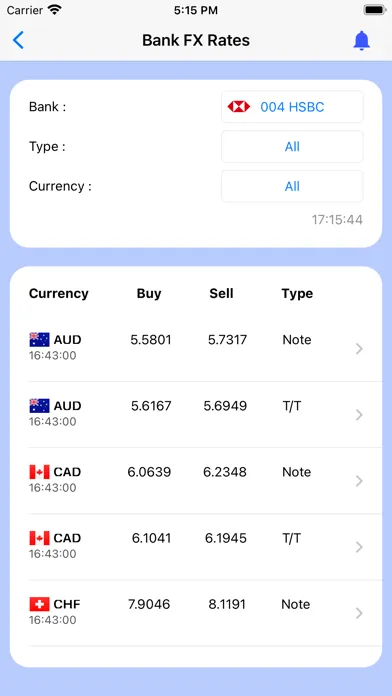Expand AUD T/T row using its chevron
The image size is (392, 696).
pyautogui.click(x=360, y=415)
